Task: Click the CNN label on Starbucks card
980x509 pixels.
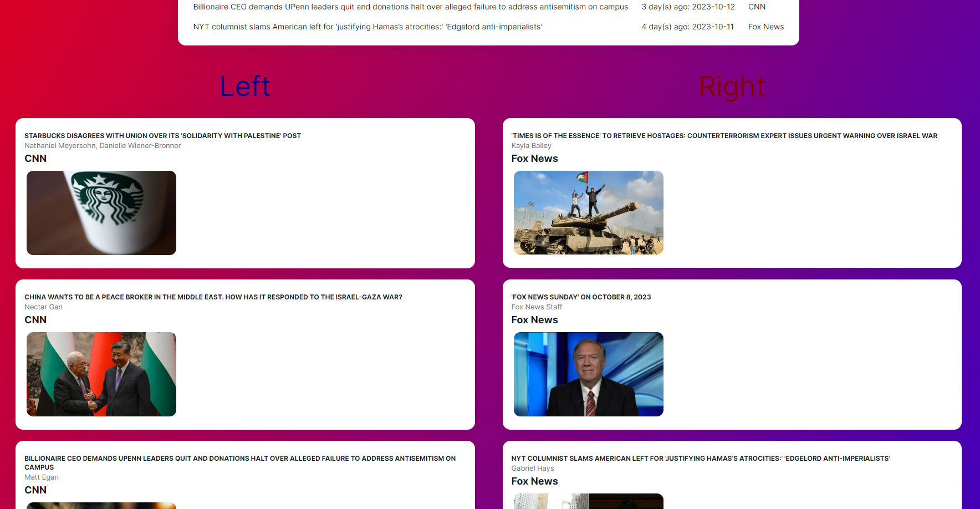Action: pos(35,159)
